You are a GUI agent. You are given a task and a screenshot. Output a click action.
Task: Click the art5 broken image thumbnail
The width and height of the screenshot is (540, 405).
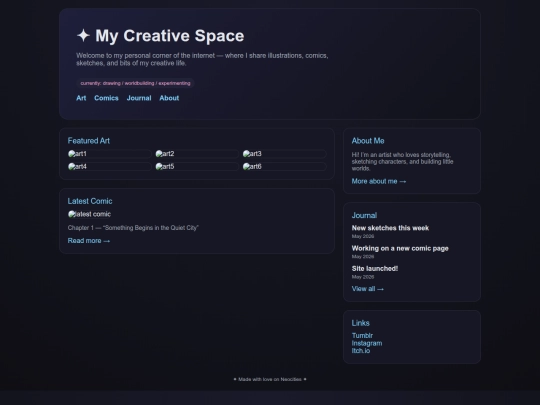(197, 167)
